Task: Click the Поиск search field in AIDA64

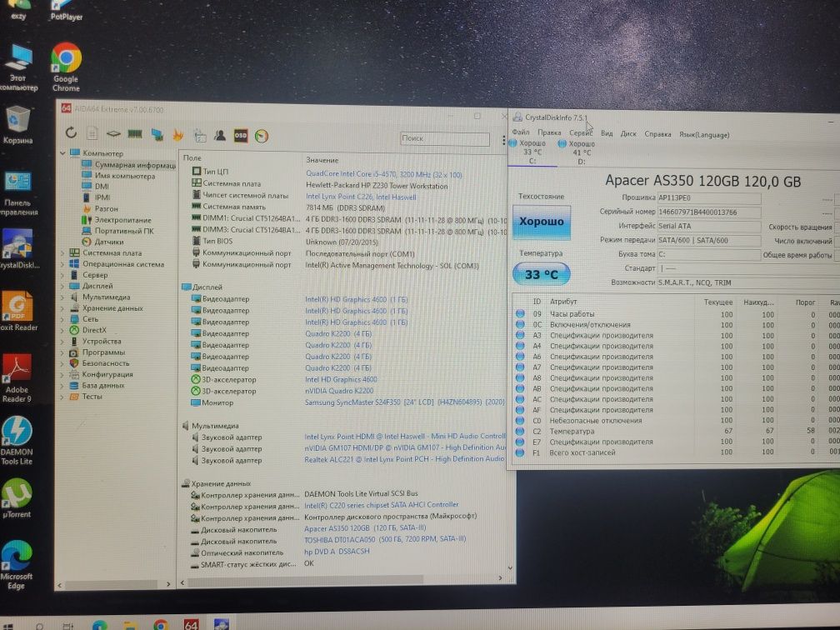Action: pos(445,138)
